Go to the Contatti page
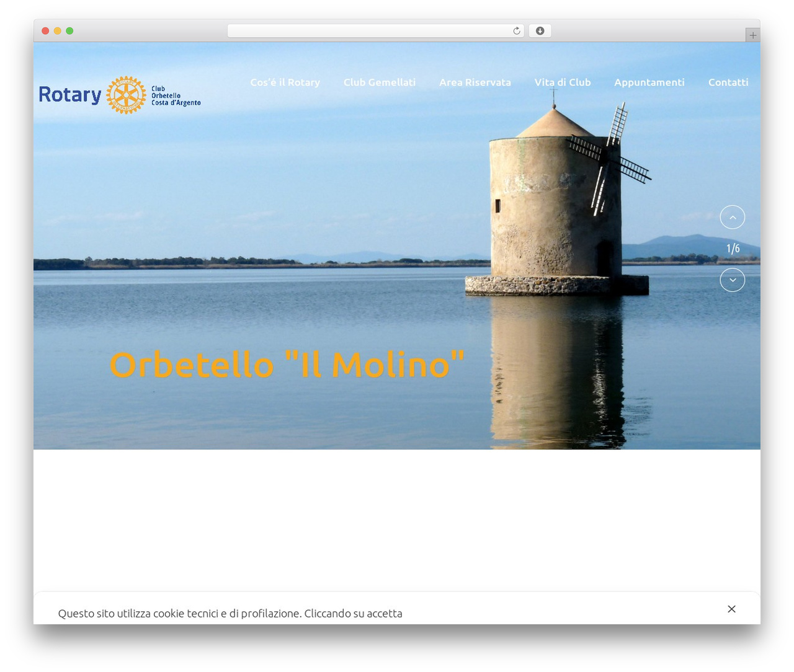The height and width of the screenshot is (672, 794). [x=728, y=82]
